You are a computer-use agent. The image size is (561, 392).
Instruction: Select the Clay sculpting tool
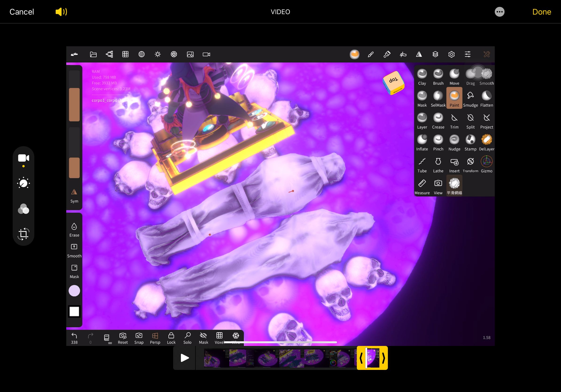[422, 77]
